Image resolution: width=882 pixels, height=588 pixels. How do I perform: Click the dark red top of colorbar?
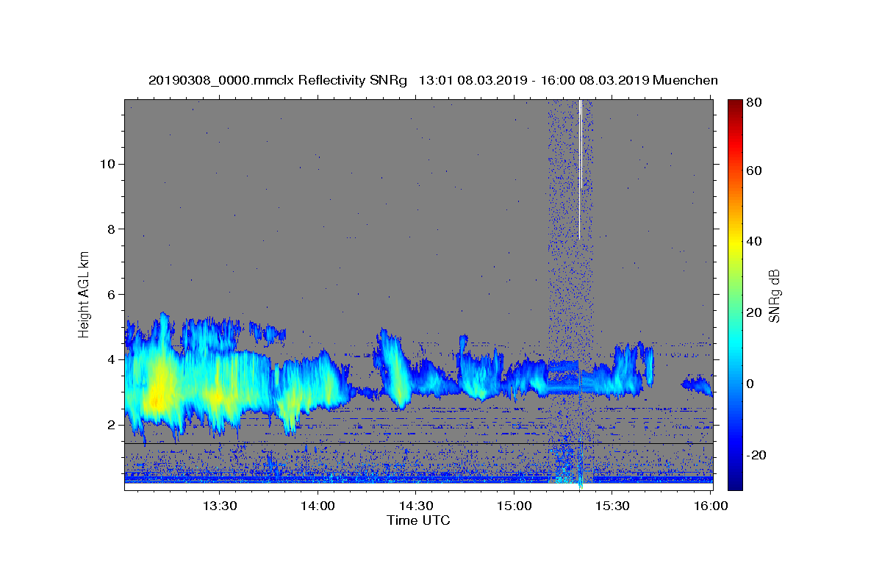pyautogui.click(x=735, y=104)
